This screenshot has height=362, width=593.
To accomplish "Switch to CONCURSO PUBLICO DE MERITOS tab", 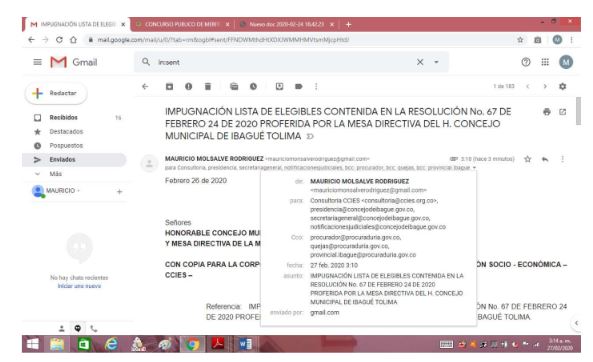I will tap(182, 24).
